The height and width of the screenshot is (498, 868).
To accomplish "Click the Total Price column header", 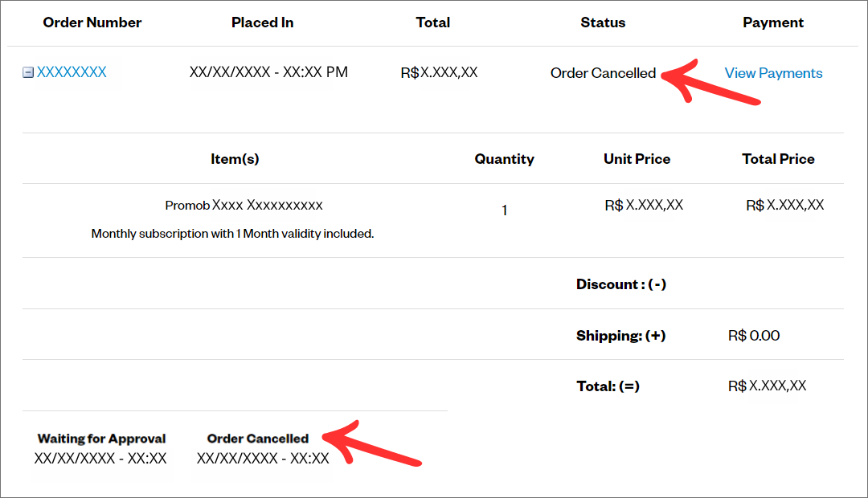I will click(x=778, y=159).
